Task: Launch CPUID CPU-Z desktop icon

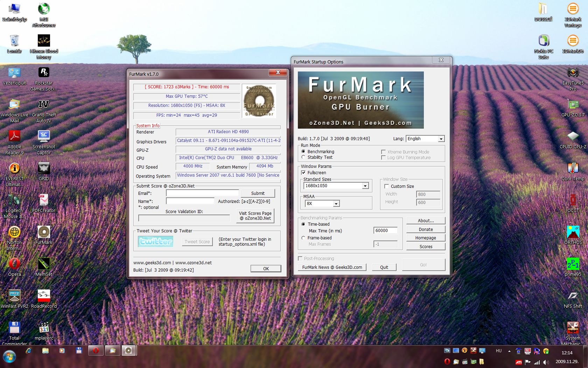Action: point(573,139)
